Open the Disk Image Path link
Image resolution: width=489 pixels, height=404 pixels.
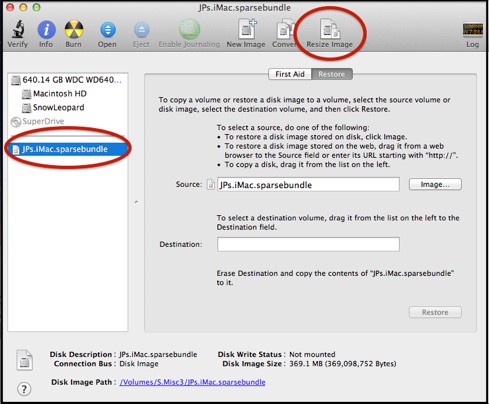pos(192,382)
